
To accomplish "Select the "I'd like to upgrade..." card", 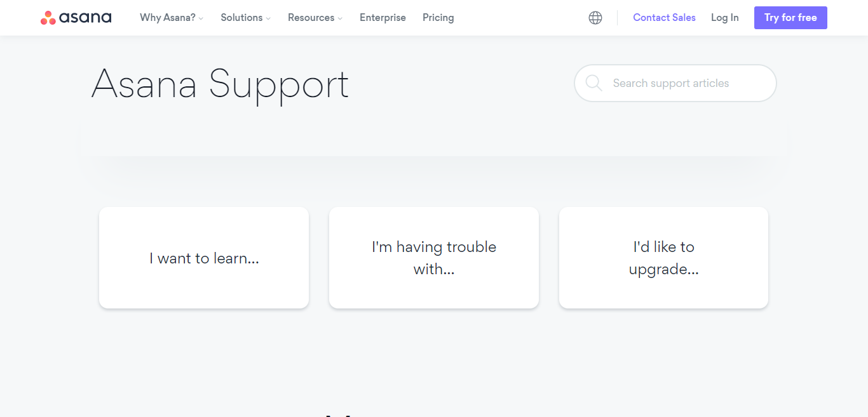I will [663, 258].
